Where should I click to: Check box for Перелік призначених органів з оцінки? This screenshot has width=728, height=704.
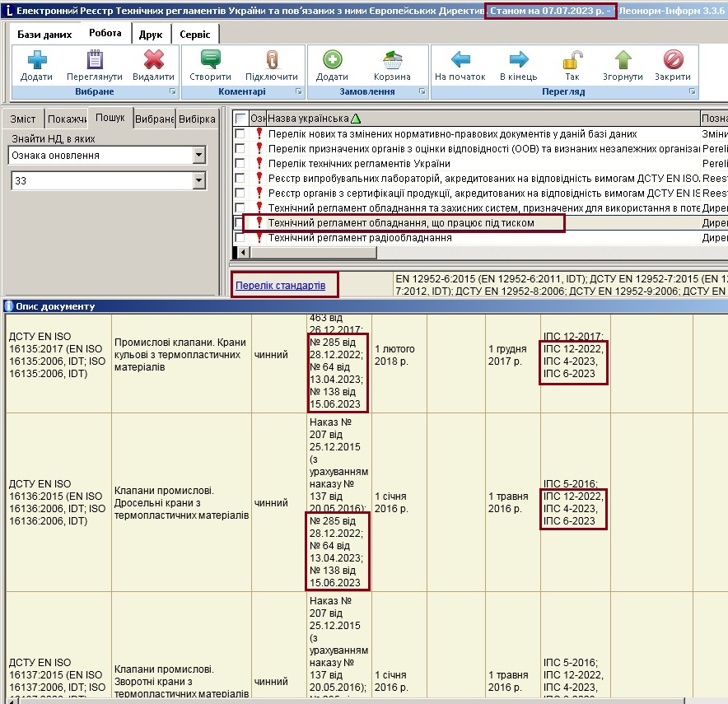point(240,148)
